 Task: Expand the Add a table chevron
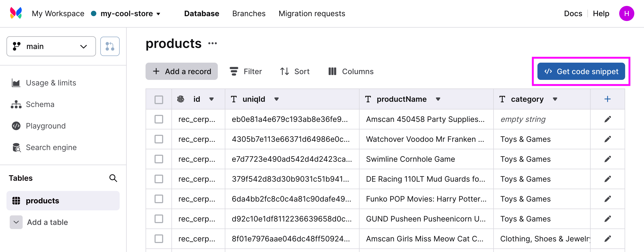[x=16, y=222]
